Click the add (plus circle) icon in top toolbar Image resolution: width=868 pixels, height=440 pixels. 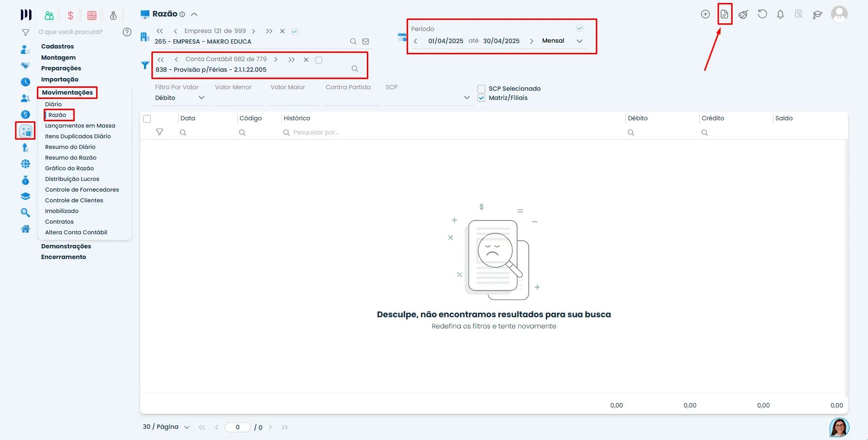(705, 14)
